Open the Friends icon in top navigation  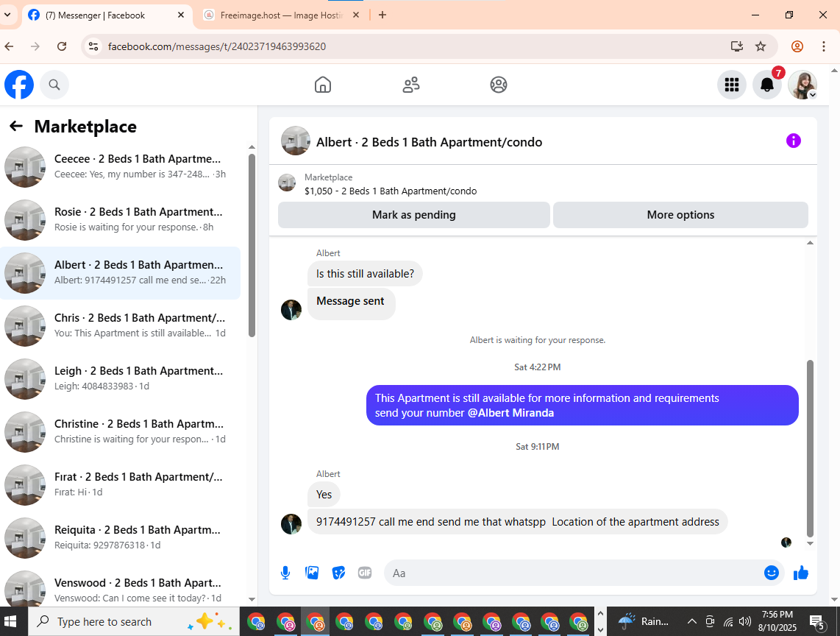tap(411, 85)
